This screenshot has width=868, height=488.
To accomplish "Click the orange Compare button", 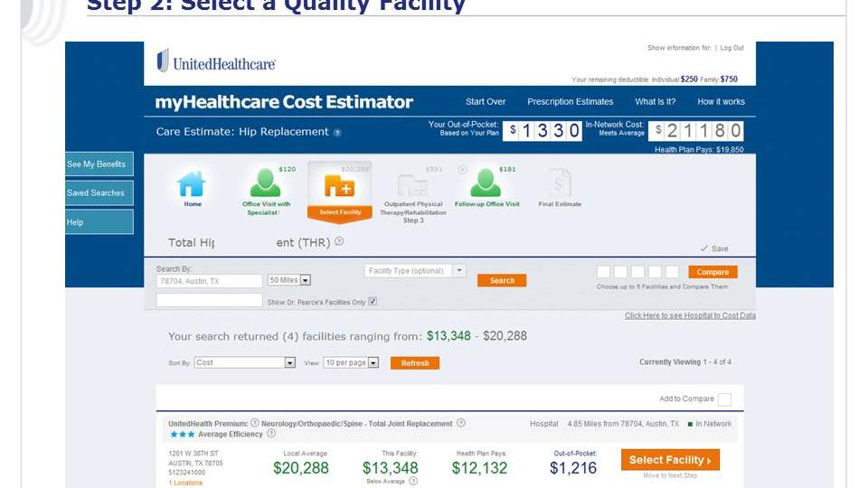I will 712,272.
